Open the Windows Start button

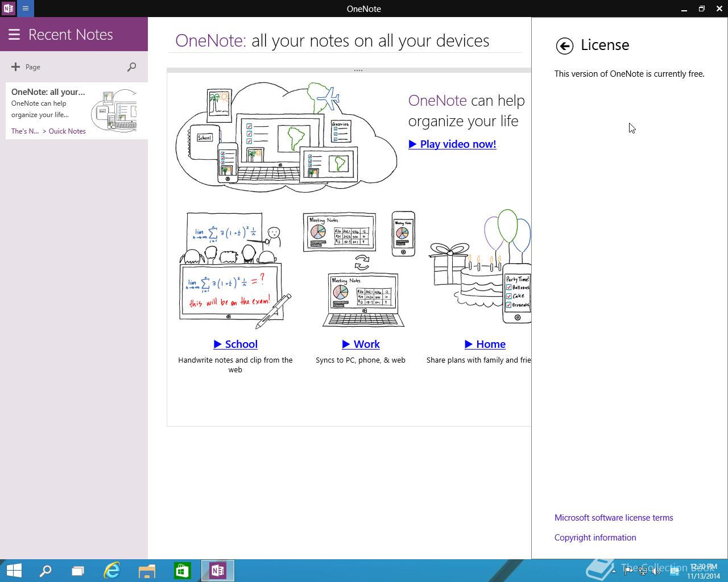[x=14, y=571]
